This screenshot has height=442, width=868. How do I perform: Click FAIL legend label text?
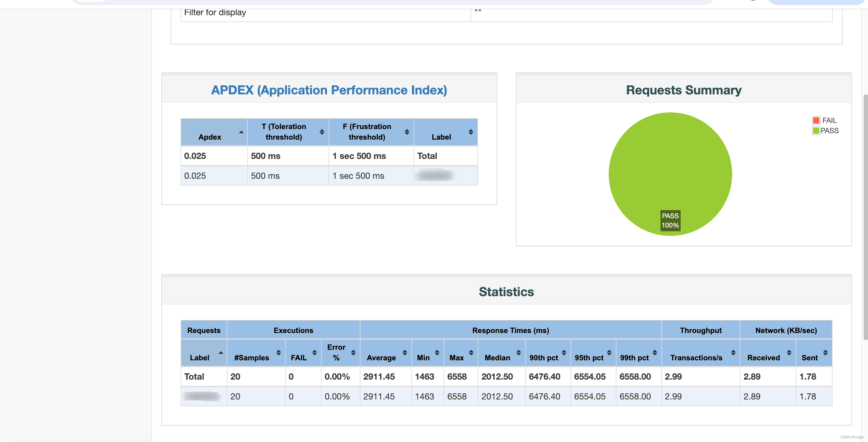830,120
